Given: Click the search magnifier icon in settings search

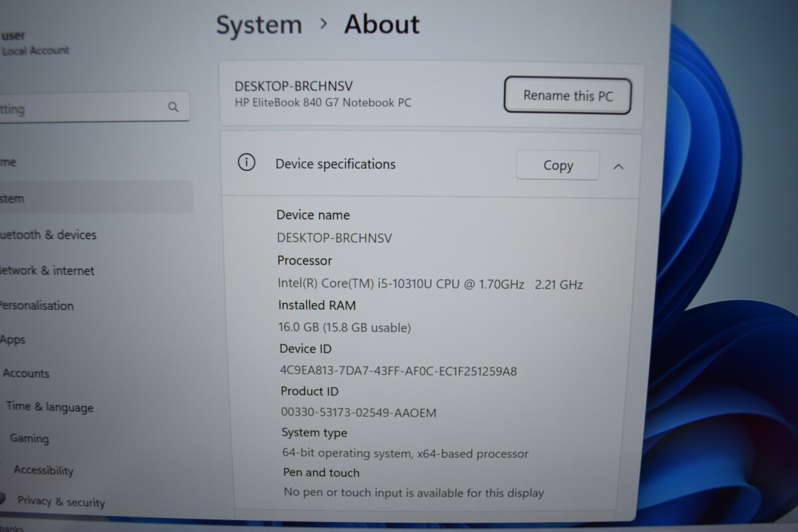Looking at the screenshot, I should [174, 106].
